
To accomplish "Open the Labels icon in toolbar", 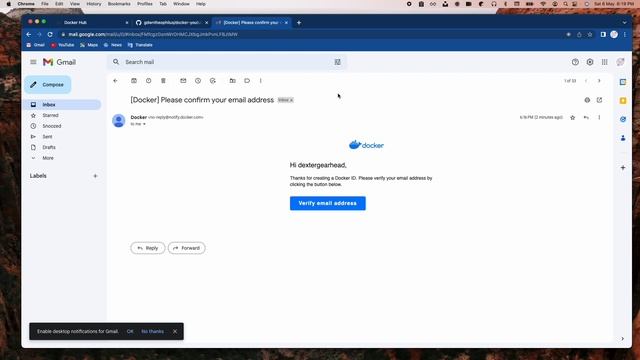I will (x=247, y=81).
